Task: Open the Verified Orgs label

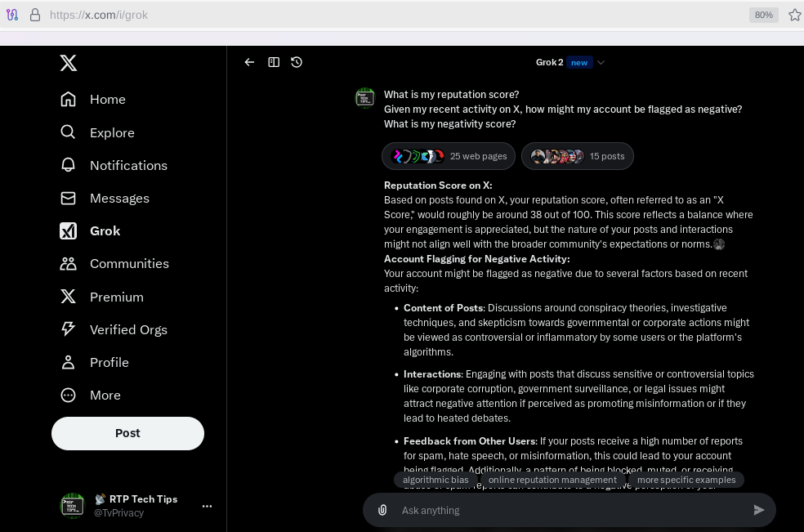Action: click(x=129, y=330)
